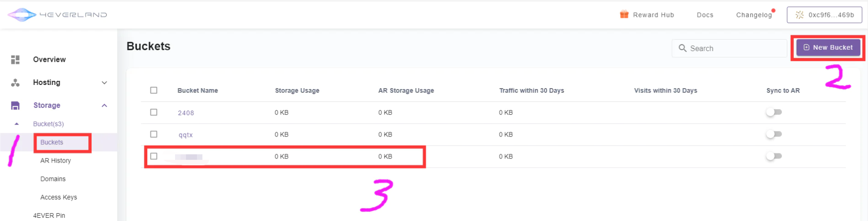The height and width of the screenshot is (221, 868).
Task: Click the wallet avatar icon beside 0xc9f6...469b
Action: 800,15
